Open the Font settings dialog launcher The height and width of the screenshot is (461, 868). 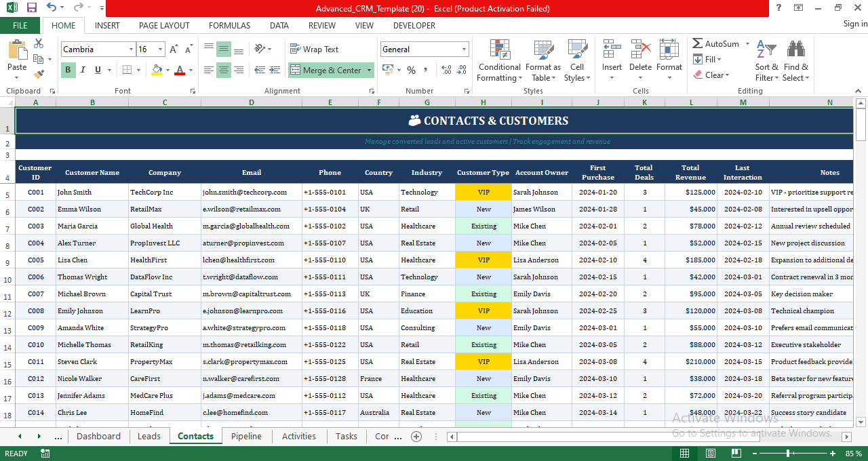192,91
